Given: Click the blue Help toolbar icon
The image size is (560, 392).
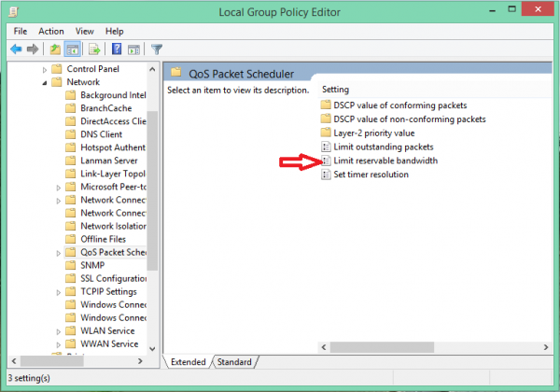Looking at the screenshot, I should (x=117, y=49).
